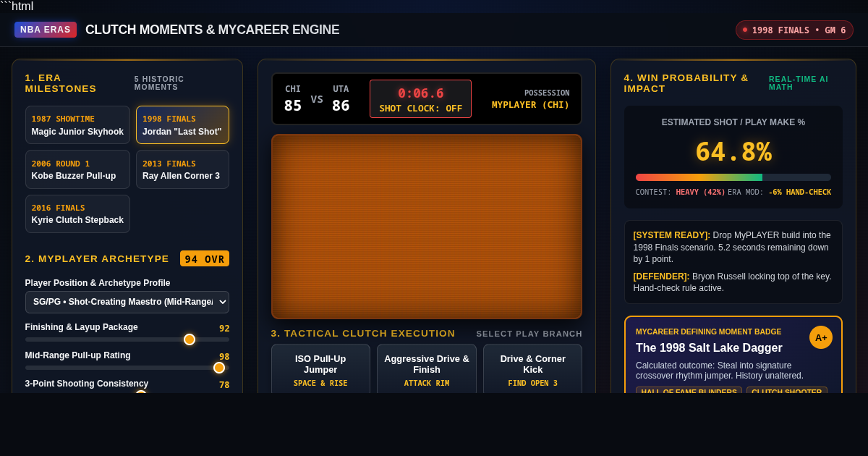868x456 pixels.
Task: Click the CLUTCH SHOOTER badge tag
Action: [x=787, y=392]
